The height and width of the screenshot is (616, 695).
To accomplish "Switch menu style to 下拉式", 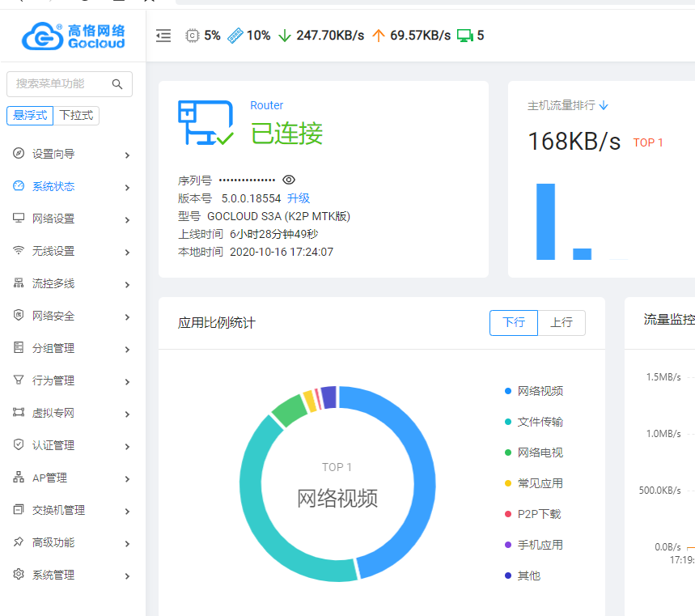I will tap(76, 116).
